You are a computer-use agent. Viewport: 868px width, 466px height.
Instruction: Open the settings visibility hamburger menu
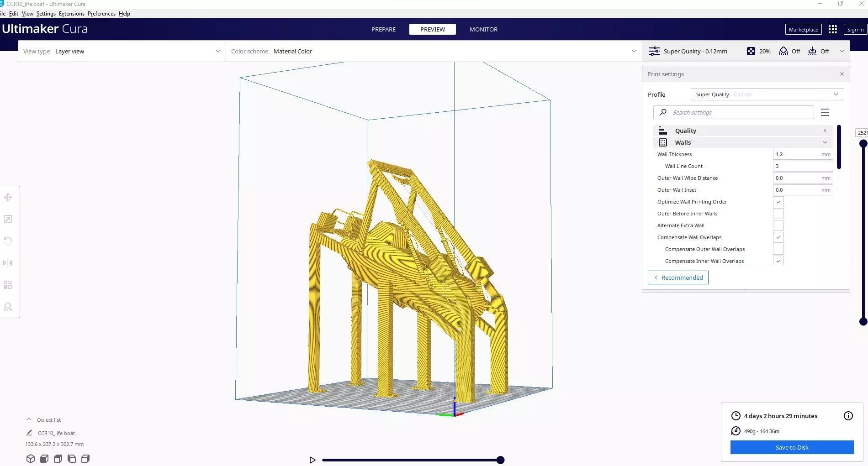tap(825, 112)
